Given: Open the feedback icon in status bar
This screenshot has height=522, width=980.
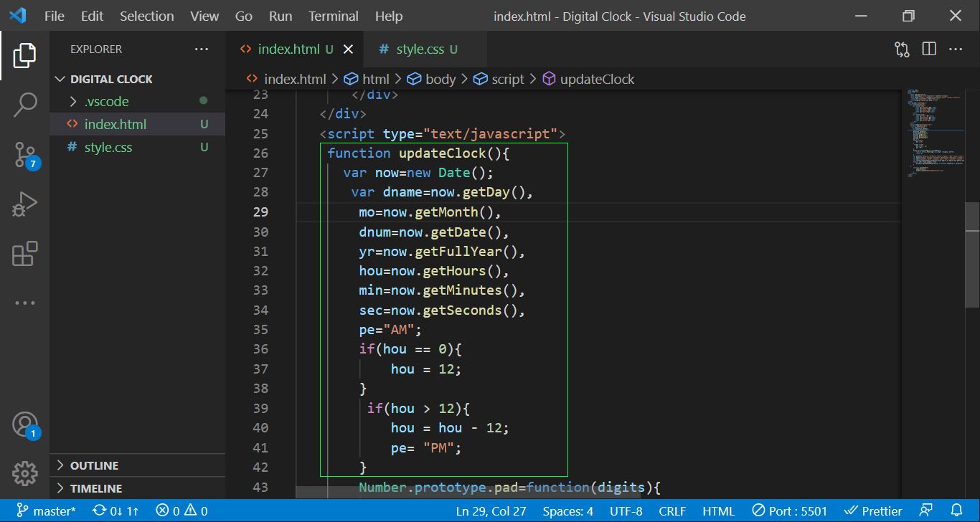Looking at the screenshot, I should click(925, 511).
